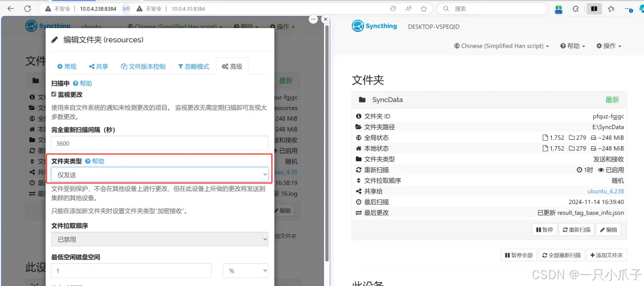
Task: Click the favorites star icon in address bar
Action: pyautogui.click(x=424, y=9)
